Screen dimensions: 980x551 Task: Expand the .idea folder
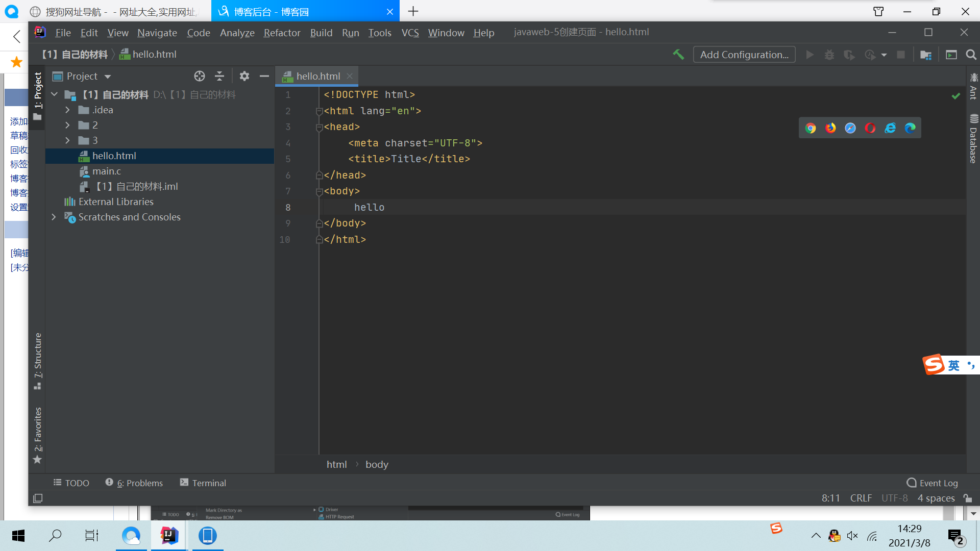(x=67, y=110)
